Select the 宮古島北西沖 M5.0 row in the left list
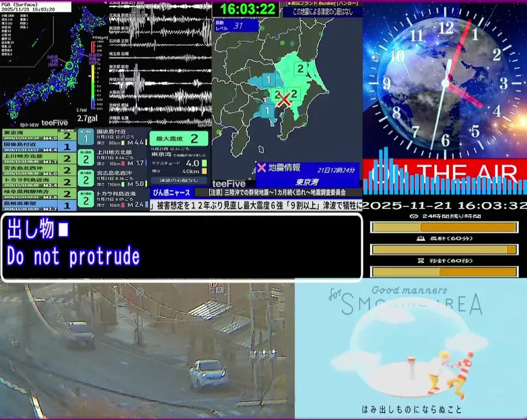This screenshot has height=420, width=527. pos(39,170)
